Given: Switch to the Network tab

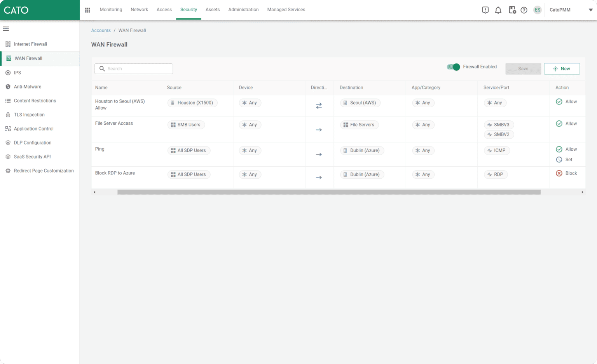Looking at the screenshot, I should point(139,10).
